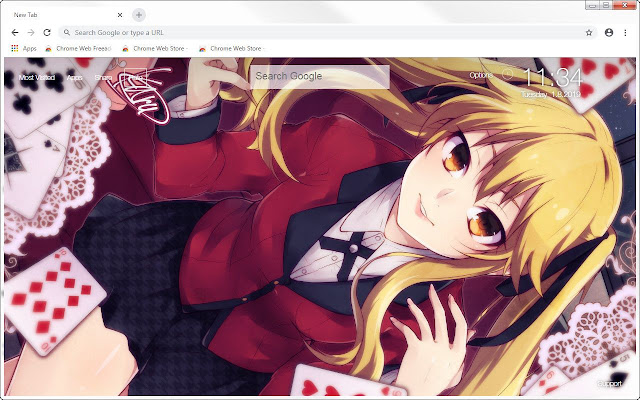Open the Most Visited menu
This screenshot has height=400, width=640.
point(37,77)
